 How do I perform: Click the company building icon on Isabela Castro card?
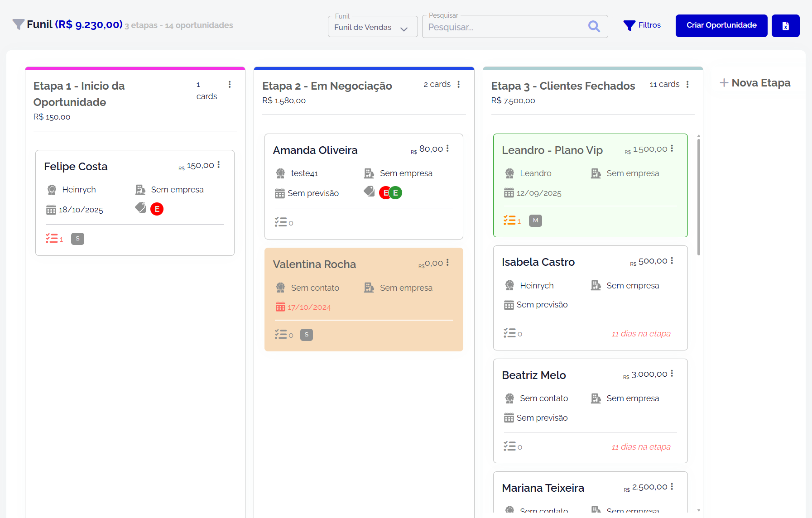[596, 285]
